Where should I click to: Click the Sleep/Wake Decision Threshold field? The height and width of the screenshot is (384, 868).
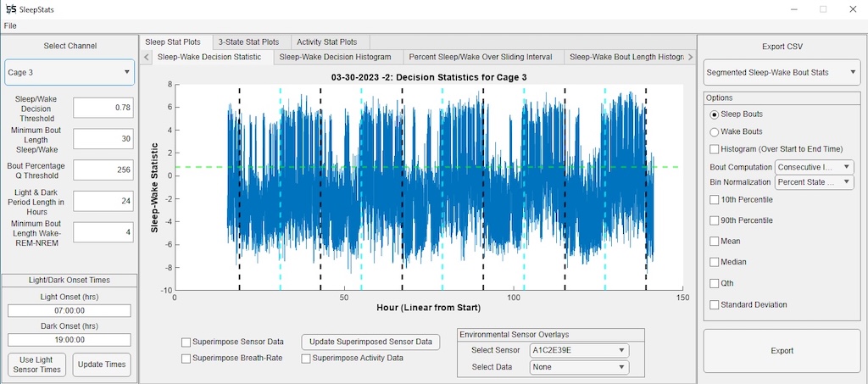click(103, 108)
